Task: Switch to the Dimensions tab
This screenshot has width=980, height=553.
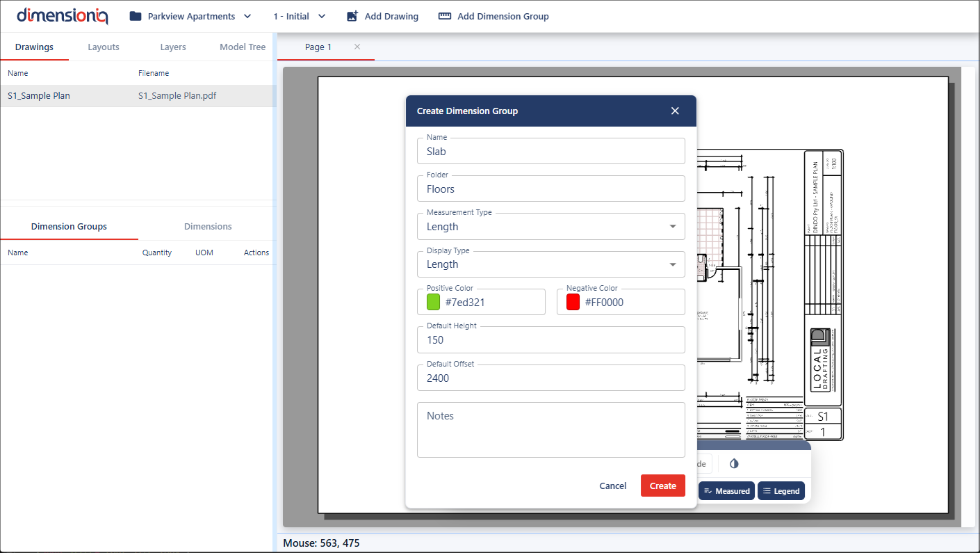Action: [208, 227]
